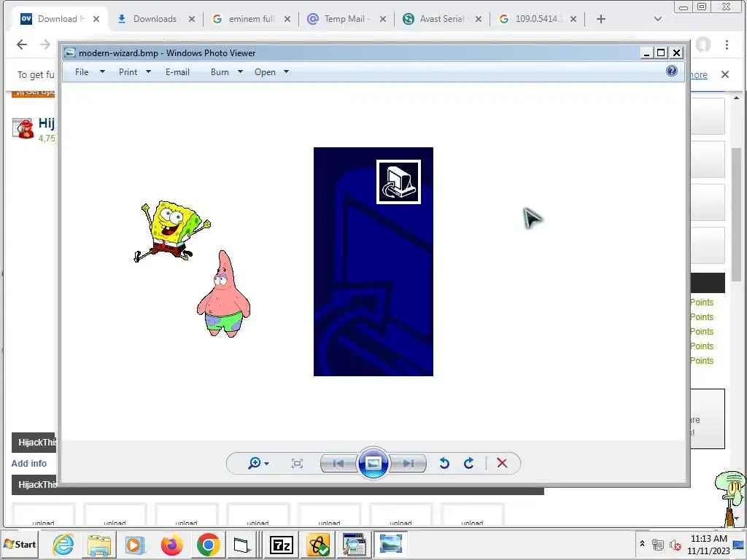Expand the File dropdown arrow
Image resolution: width=747 pixels, height=560 pixels.
[102, 72]
